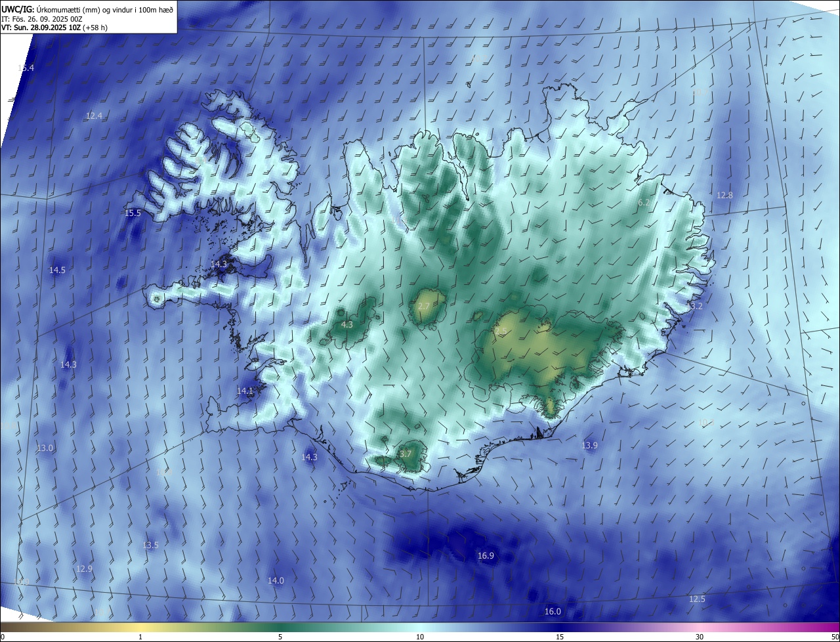
Task: Click the 16.0 value label
Action: coord(553,612)
